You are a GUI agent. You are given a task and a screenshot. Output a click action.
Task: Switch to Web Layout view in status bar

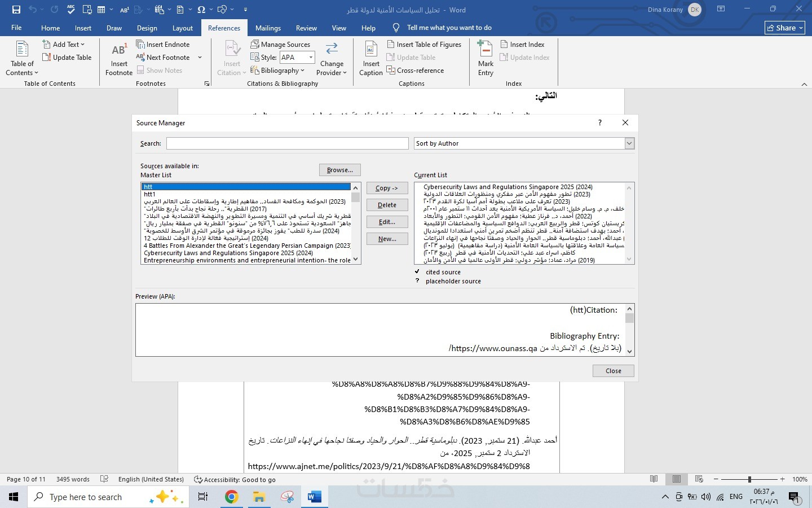[699, 479]
